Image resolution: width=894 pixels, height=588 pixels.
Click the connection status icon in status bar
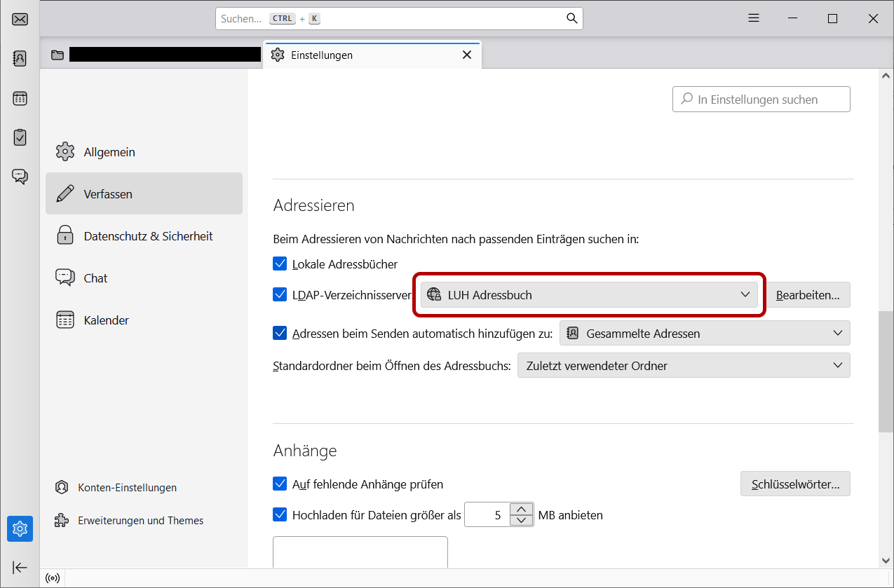click(x=53, y=579)
